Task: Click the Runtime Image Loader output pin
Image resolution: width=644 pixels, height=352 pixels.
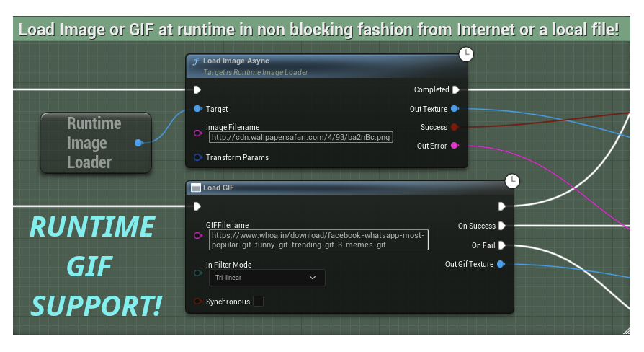Action: tap(139, 143)
